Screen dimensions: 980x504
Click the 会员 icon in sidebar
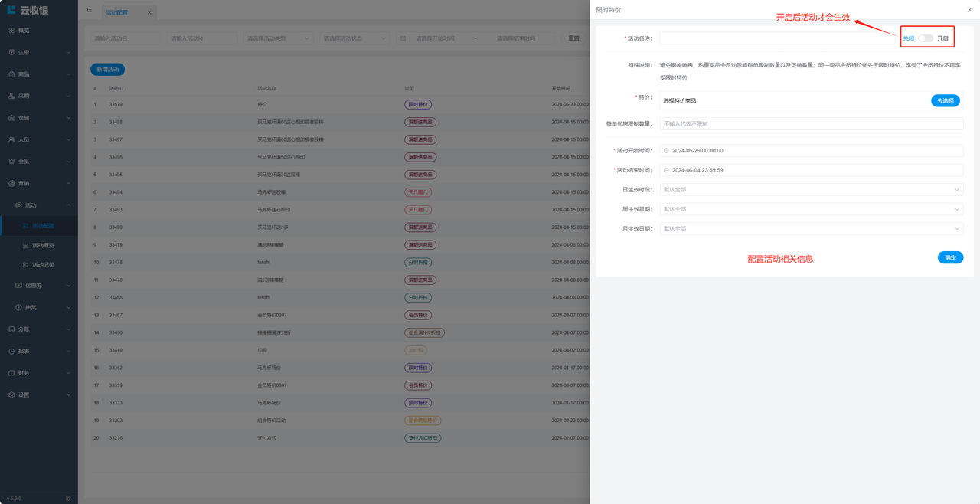point(11,162)
